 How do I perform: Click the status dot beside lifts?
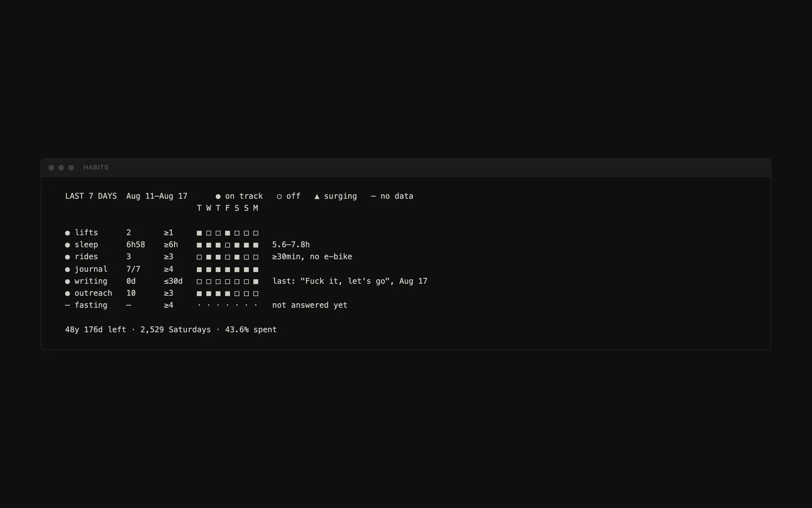67,233
